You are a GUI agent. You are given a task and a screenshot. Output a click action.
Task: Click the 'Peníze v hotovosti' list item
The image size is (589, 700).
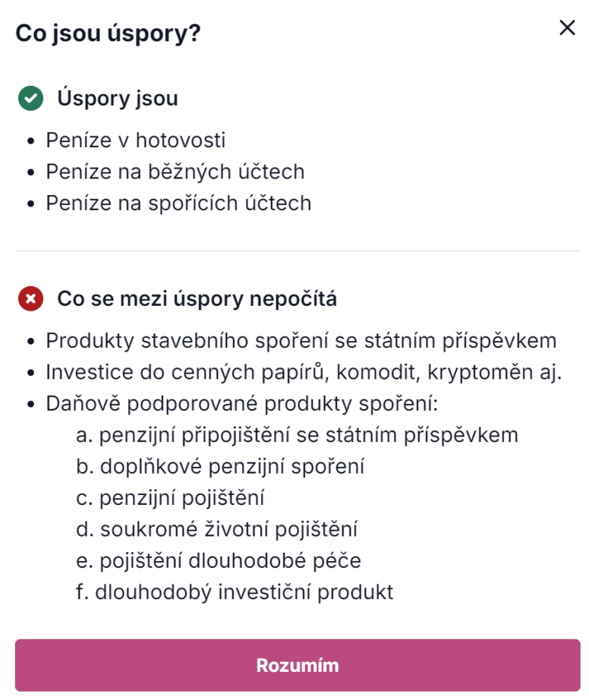point(135,140)
